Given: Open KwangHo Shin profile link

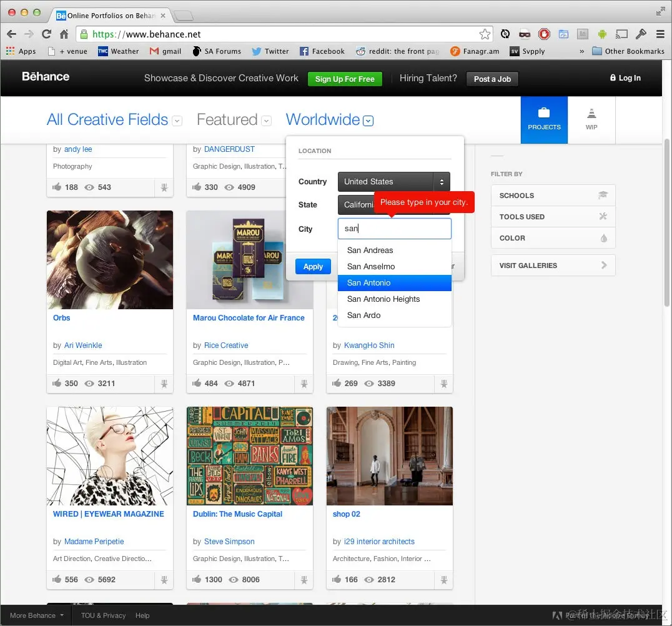Looking at the screenshot, I should click(369, 345).
